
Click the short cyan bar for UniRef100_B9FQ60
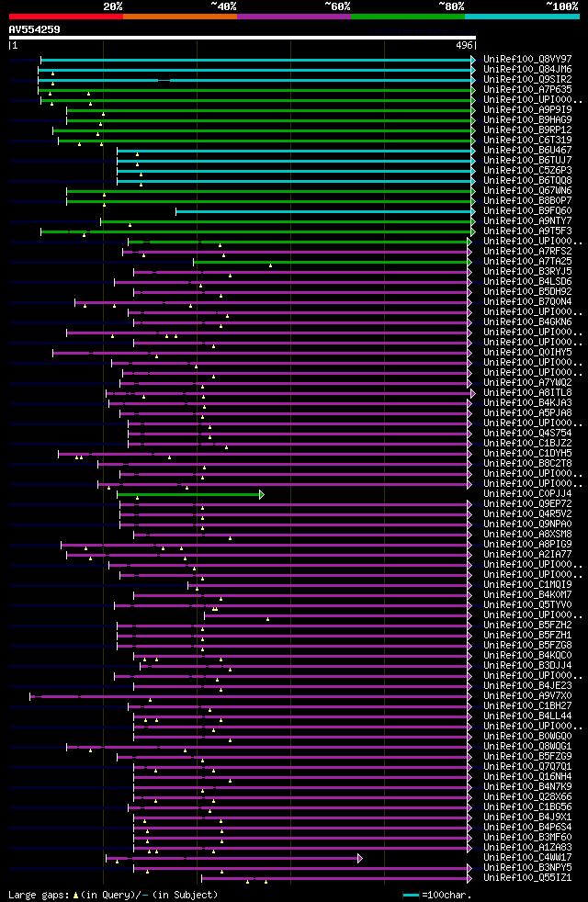tap(325, 211)
